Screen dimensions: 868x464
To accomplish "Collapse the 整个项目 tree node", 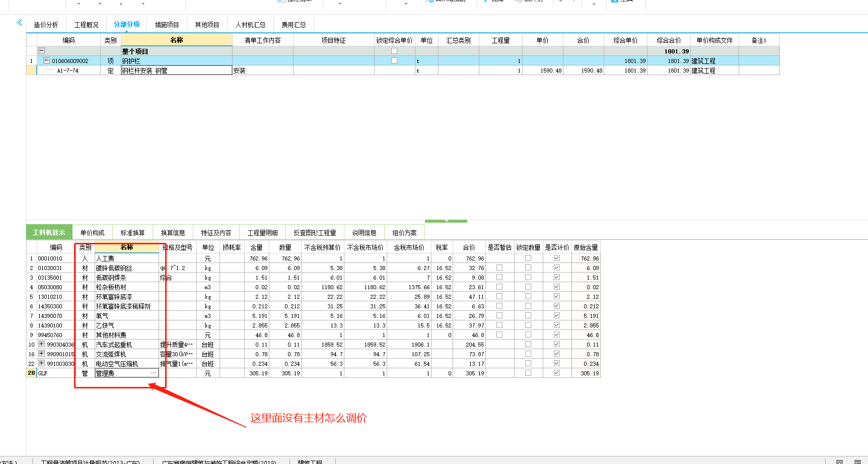I will coord(42,51).
